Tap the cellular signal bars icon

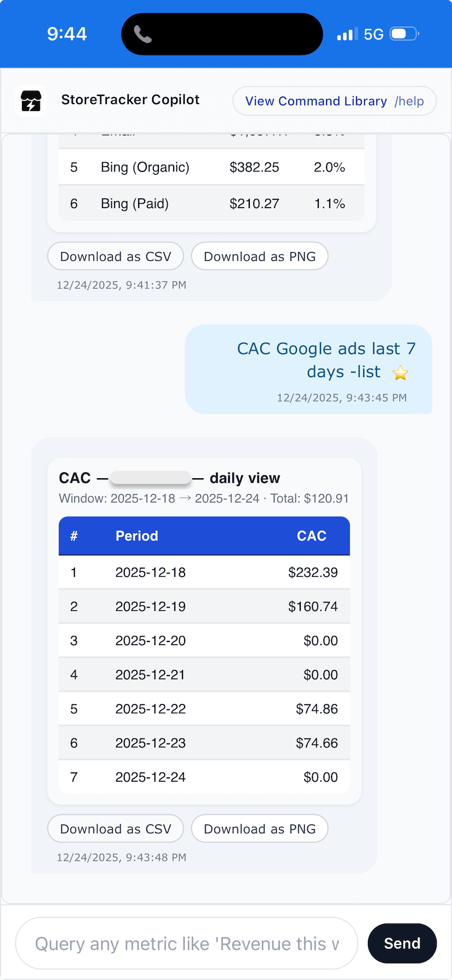pos(347,34)
